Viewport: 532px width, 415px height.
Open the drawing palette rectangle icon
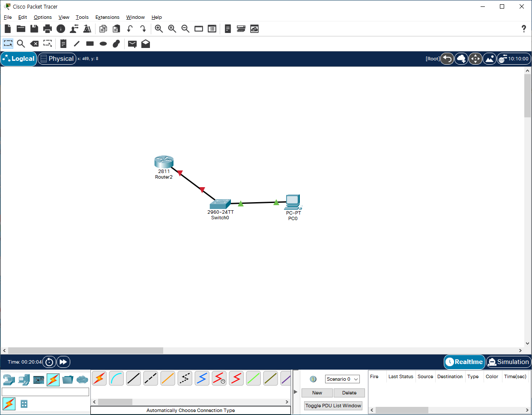[199, 29]
